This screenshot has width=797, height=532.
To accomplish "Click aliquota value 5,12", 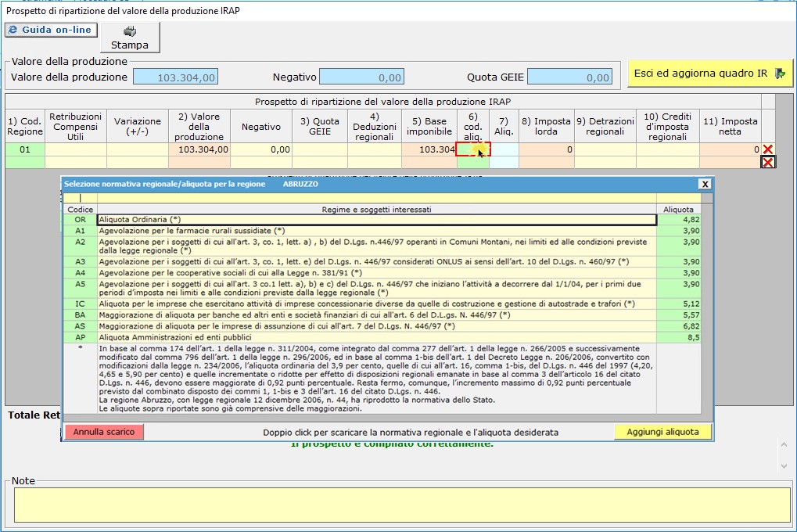I will (679, 304).
